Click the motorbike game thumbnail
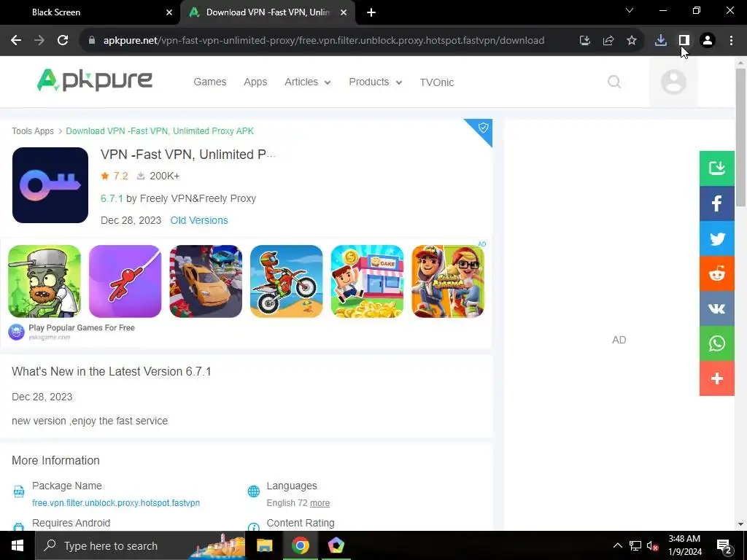 click(x=286, y=281)
